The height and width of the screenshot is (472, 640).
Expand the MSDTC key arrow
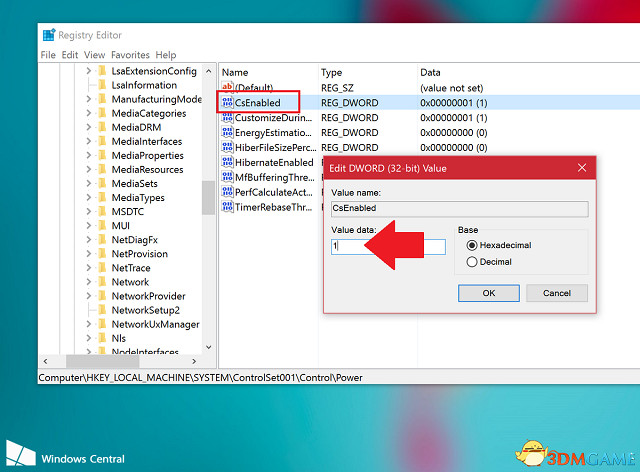(x=88, y=212)
